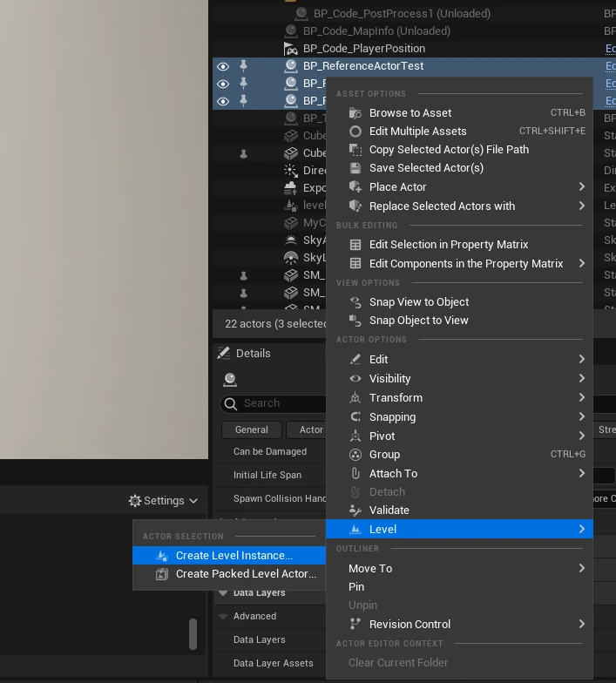Screen dimensions: 616x683
Task: Expand the Place Actor submenu arrow
Action: pyautogui.click(x=581, y=187)
